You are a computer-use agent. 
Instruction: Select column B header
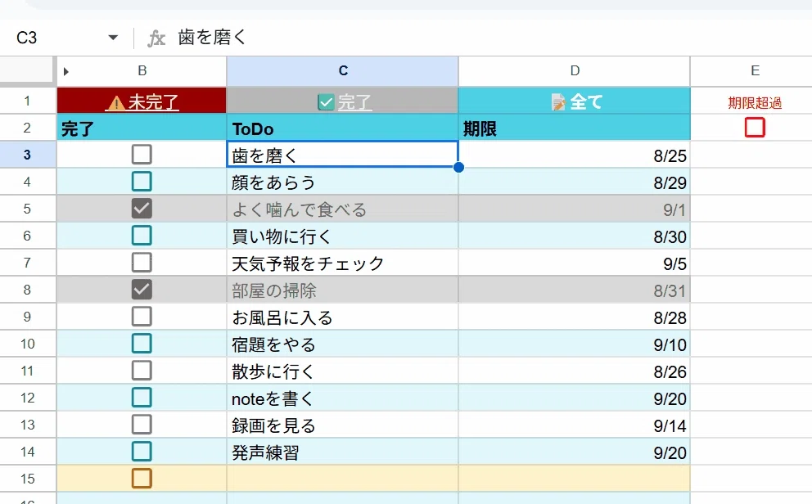pos(142,71)
